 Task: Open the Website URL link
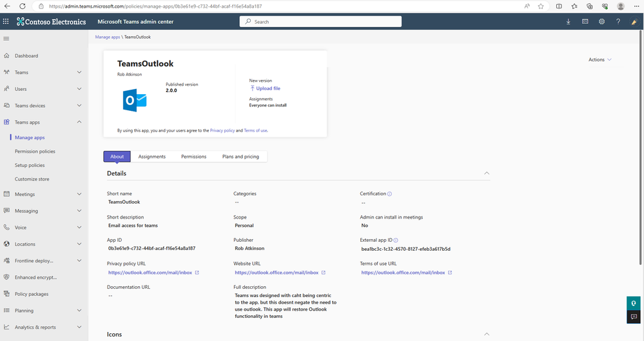click(280, 273)
